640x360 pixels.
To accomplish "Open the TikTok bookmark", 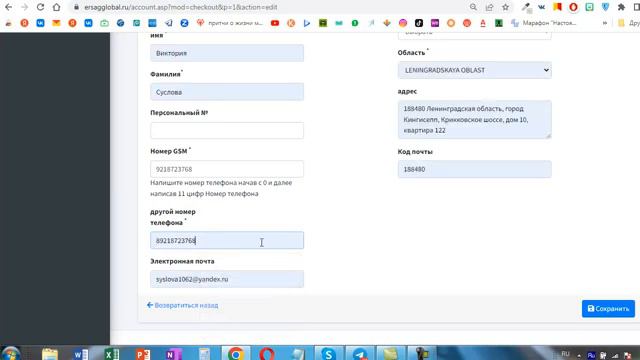I will (x=419, y=23).
